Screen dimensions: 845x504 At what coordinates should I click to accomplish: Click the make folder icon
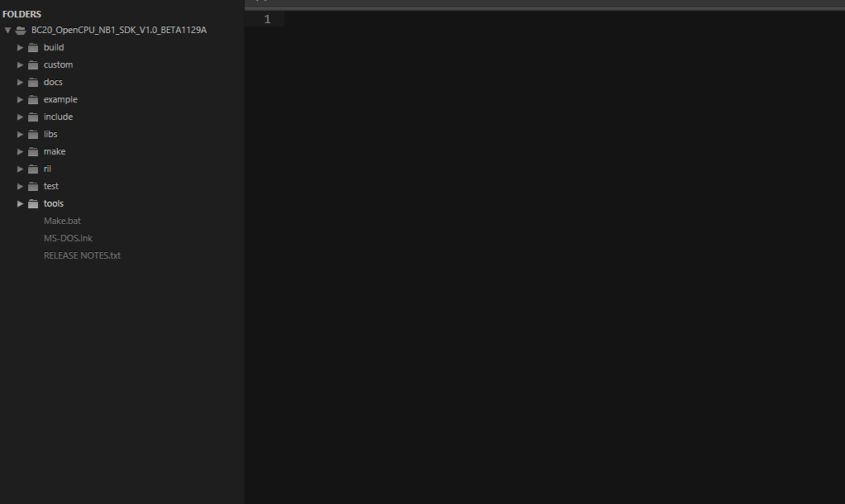33,151
